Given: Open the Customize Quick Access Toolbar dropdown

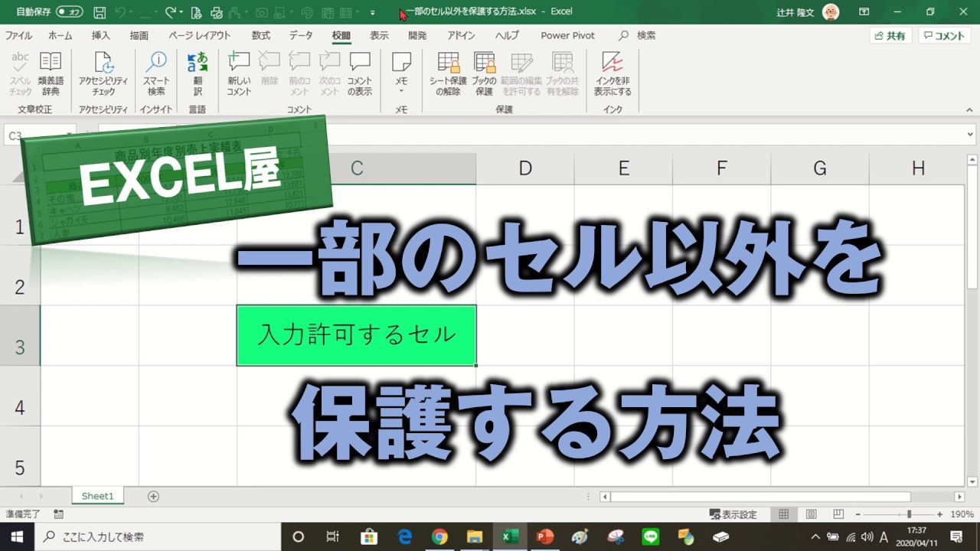Looking at the screenshot, I should pos(373,13).
